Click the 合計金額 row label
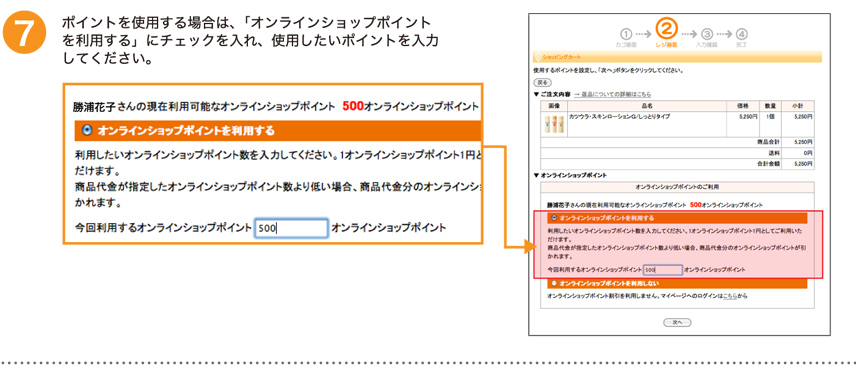The width and height of the screenshot is (860, 372). (769, 164)
